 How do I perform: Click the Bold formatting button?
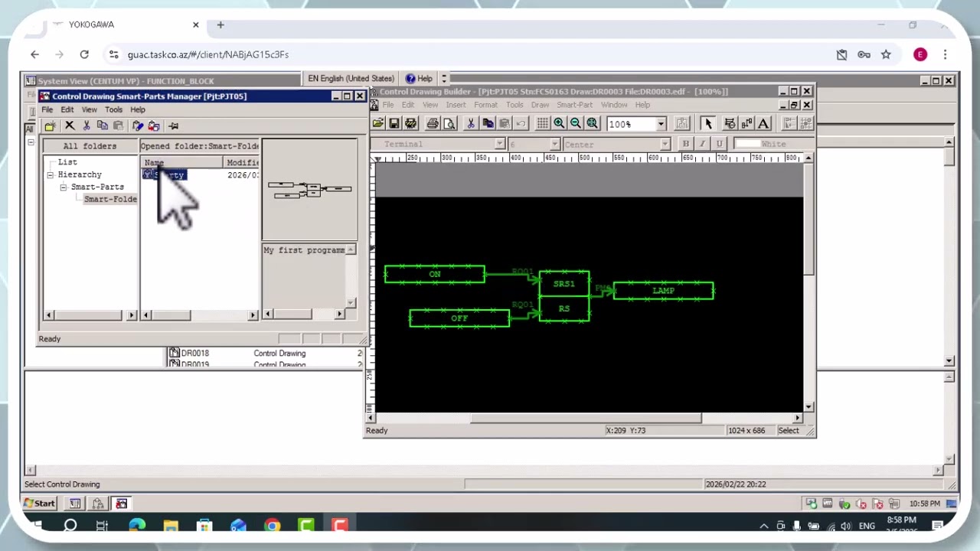point(686,144)
